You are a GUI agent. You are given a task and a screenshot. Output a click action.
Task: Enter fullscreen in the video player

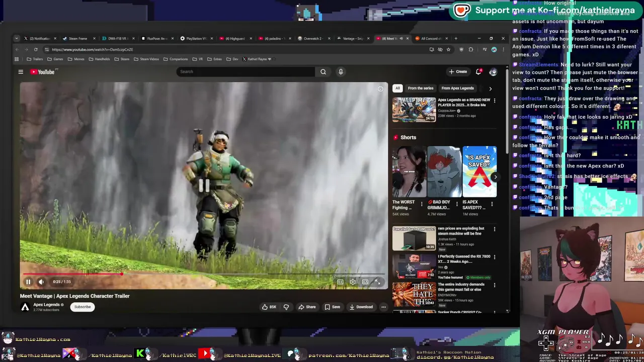377,282
